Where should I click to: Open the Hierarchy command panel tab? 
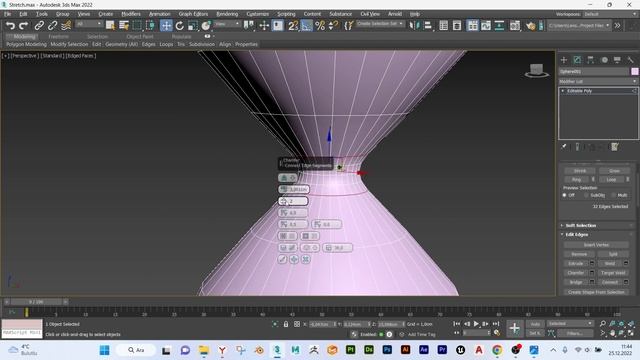pyautogui.click(x=590, y=60)
